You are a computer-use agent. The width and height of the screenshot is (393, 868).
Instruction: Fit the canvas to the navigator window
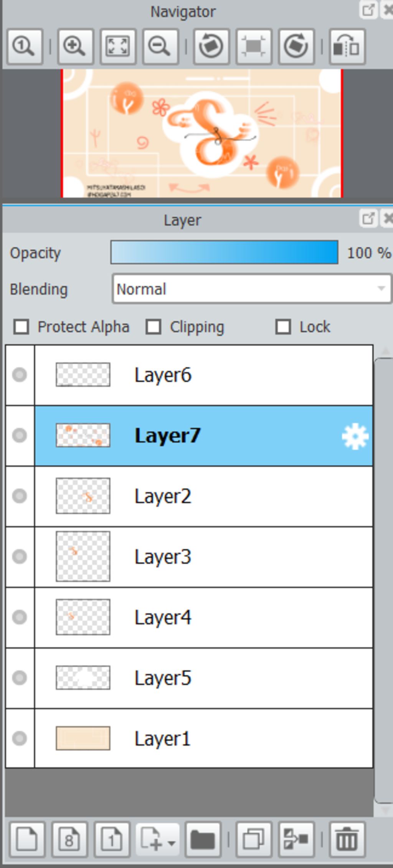(x=118, y=46)
